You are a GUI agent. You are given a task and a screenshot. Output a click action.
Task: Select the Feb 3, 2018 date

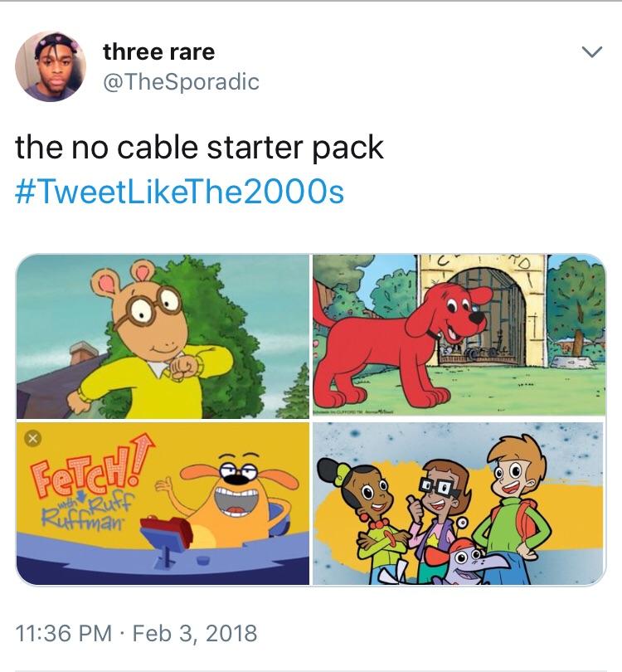click(195, 634)
